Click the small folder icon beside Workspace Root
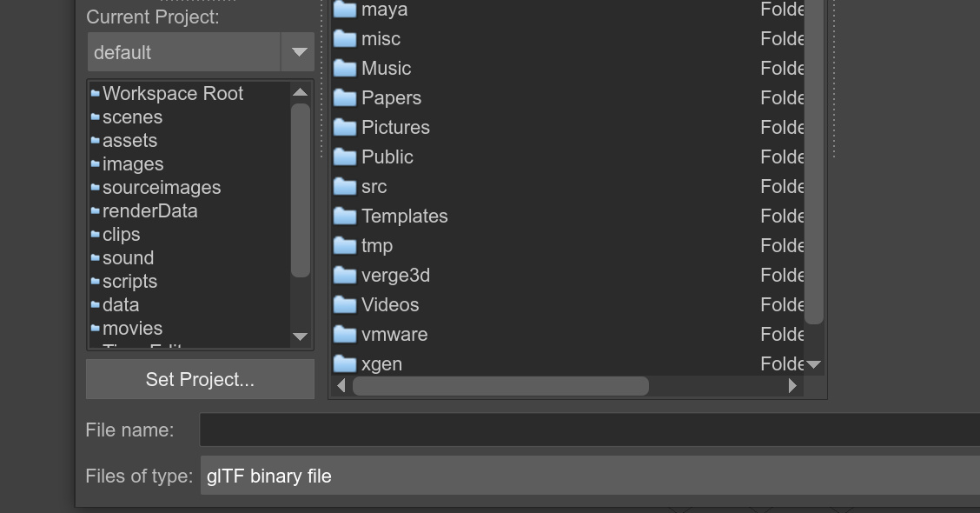 click(95, 93)
